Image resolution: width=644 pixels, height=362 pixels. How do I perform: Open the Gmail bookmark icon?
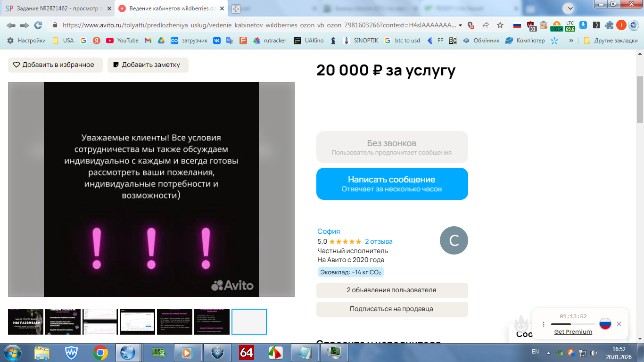tap(148, 41)
